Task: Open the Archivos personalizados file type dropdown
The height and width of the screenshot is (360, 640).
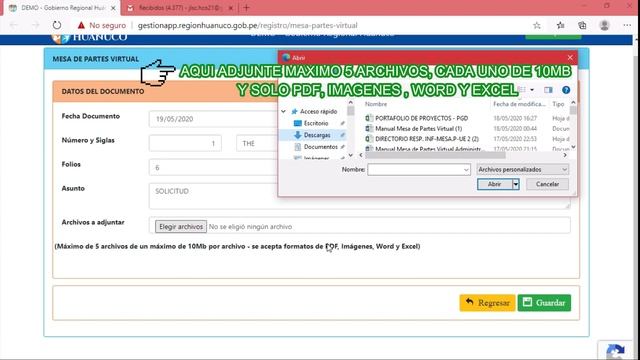Action: tap(522, 169)
